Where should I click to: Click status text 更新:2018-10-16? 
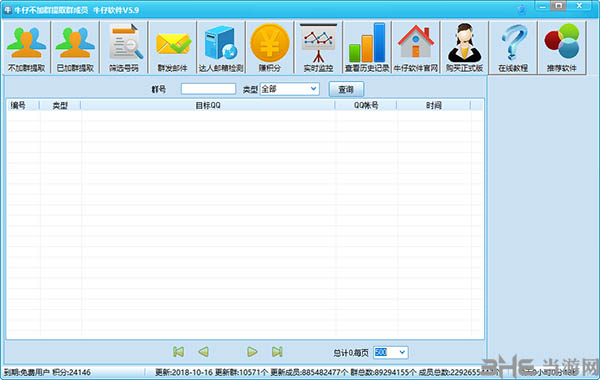pyautogui.click(x=184, y=372)
